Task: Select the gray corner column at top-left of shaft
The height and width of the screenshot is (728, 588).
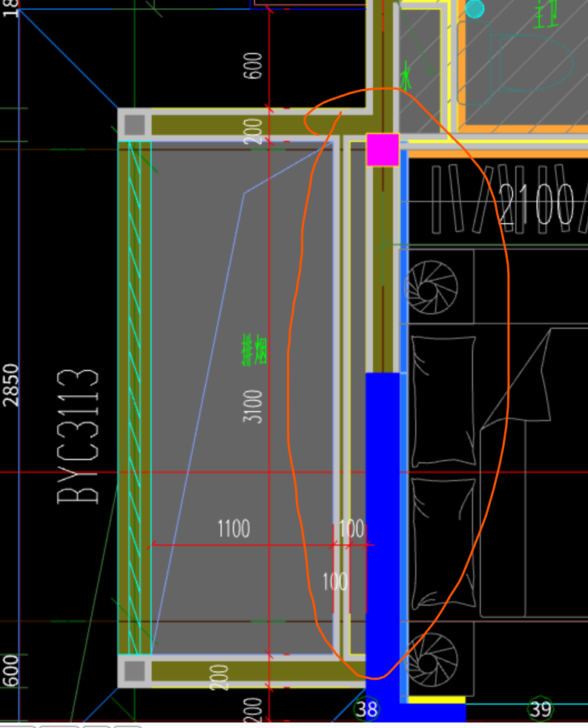Action: tap(134, 125)
